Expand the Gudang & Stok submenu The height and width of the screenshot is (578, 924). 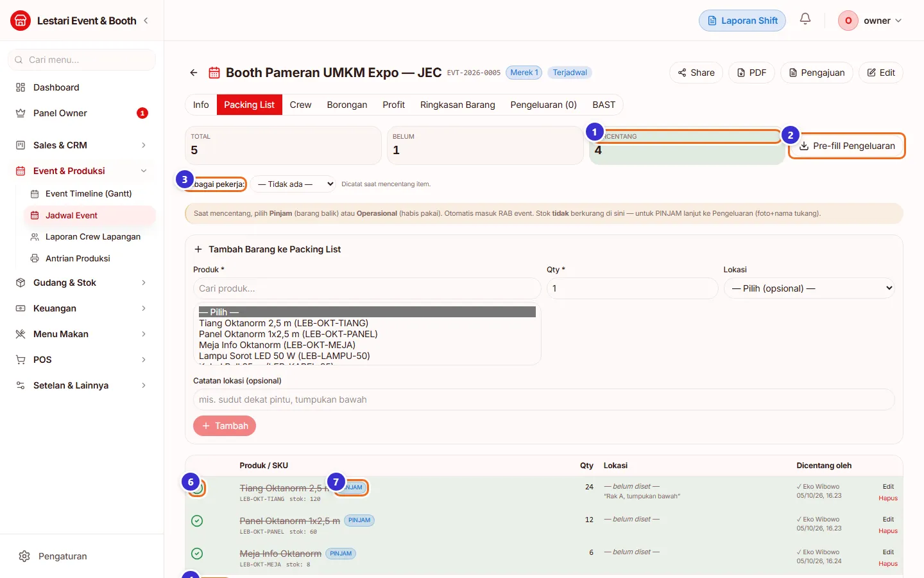coord(144,283)
